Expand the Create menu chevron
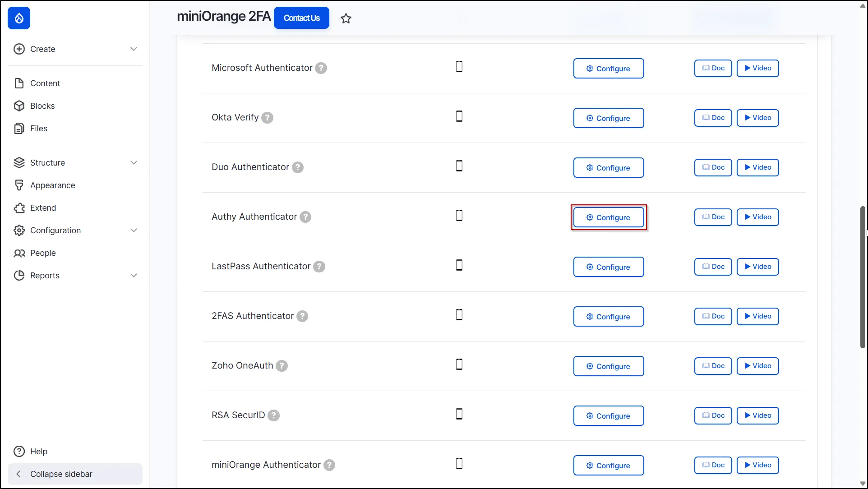The height and width of the screenshot is (489, 868). [x=134, y=49]
